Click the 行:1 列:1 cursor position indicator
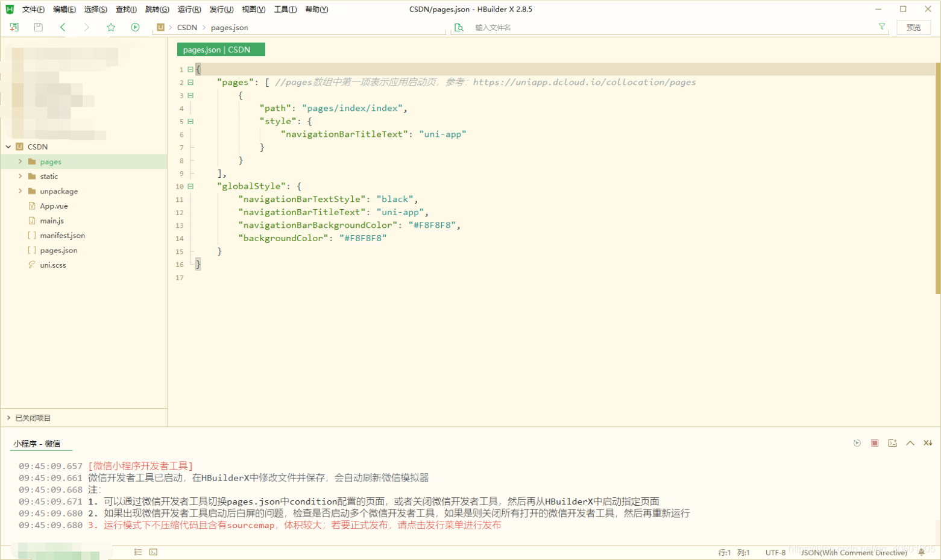 (x=734, y=552)
